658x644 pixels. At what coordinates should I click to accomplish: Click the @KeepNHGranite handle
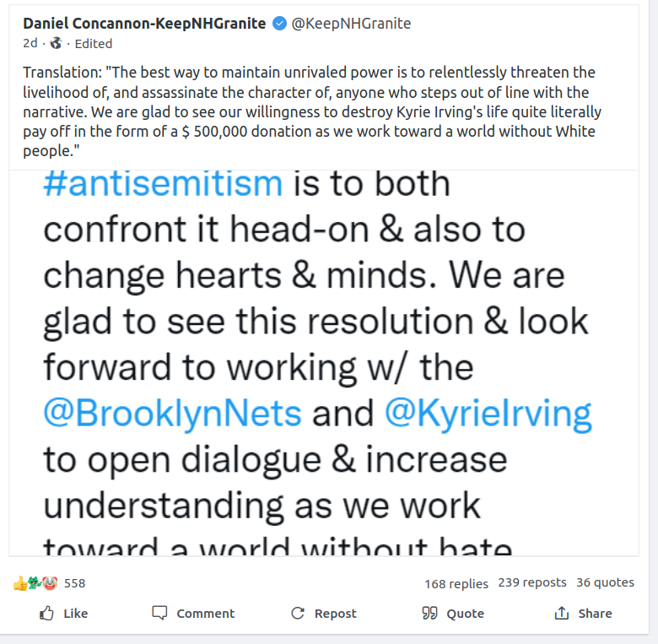(x=351, y=24)
